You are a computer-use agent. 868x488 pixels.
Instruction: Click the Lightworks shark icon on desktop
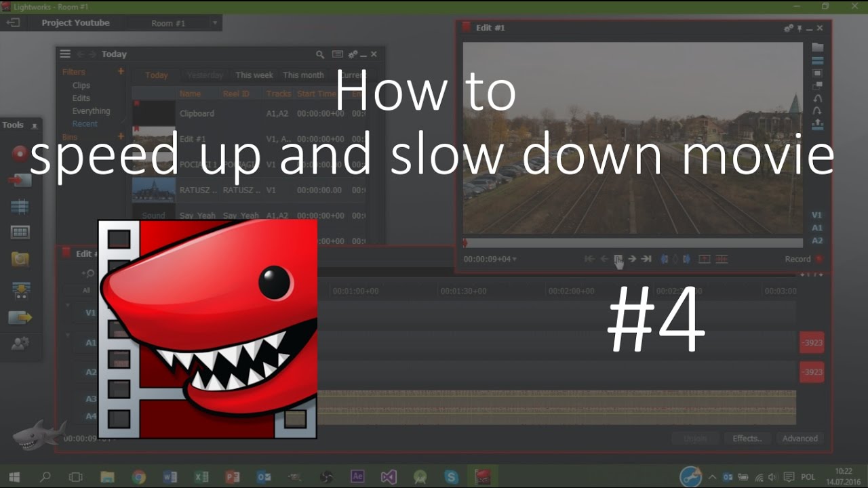[39, 436]
